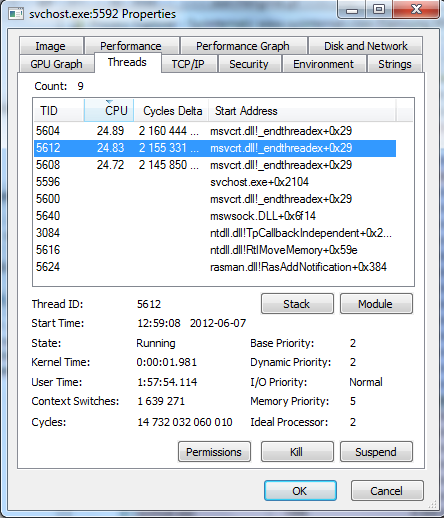The height and width of the screenshot is (518, 444).
Task: Switch to the Performance Graph tab
Action: (243, 46)
